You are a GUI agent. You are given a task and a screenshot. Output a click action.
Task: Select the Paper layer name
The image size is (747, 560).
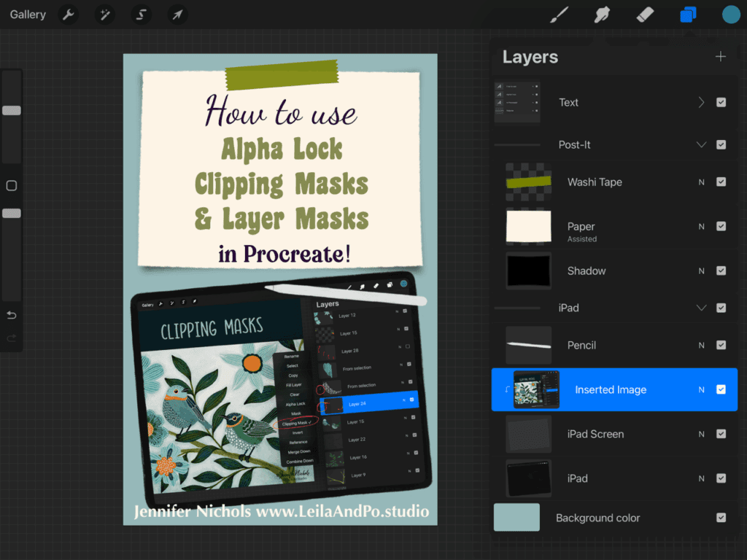point(581,226)
